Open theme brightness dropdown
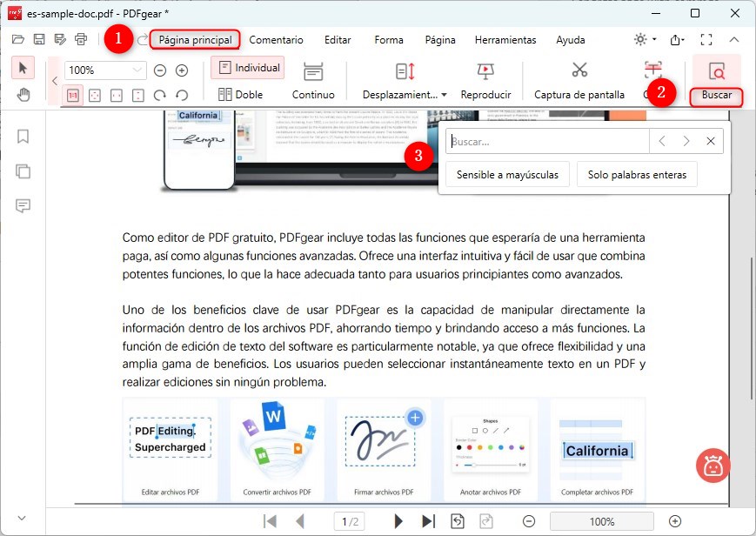This screenshot has width=756, height=536. coord(646,39)
